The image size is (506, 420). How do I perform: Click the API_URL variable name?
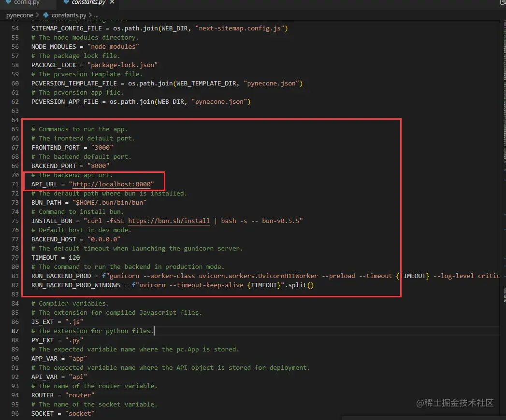point(44,184)
